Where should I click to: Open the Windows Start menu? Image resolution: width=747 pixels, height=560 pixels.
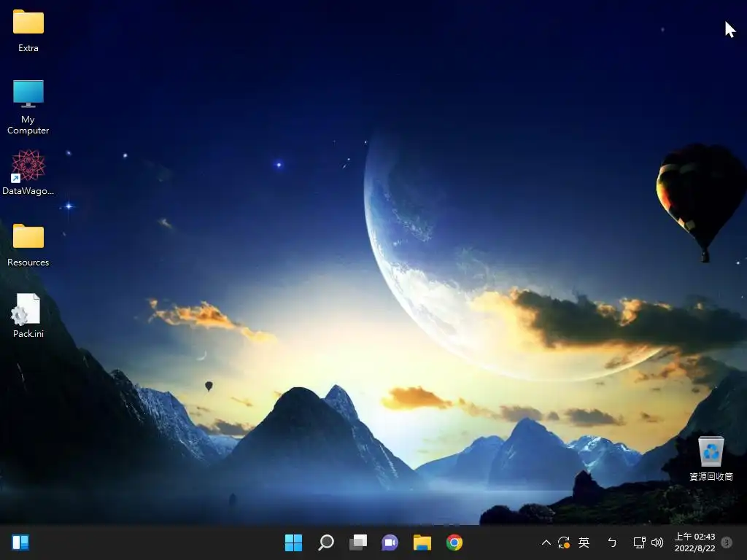coord(293,542)
